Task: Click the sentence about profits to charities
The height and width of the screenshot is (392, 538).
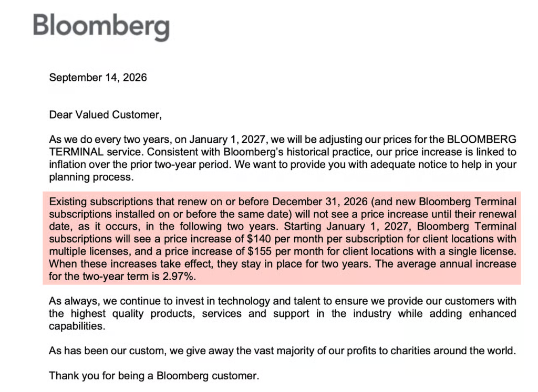Action: (x=282, y=351)
